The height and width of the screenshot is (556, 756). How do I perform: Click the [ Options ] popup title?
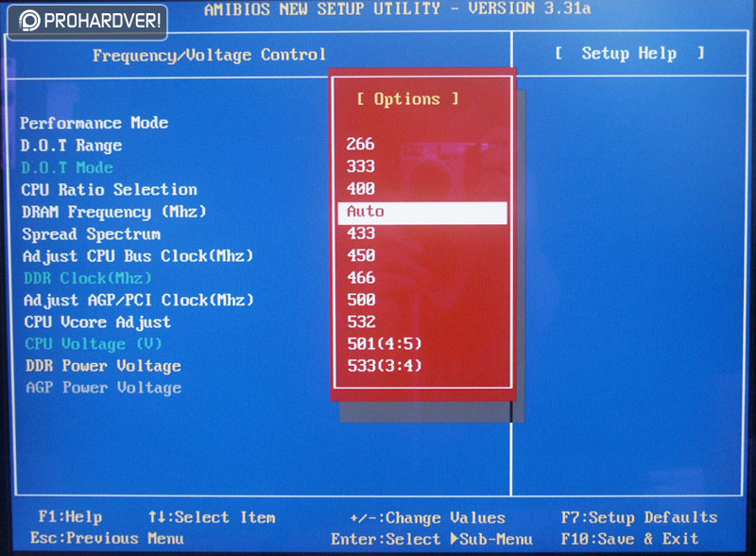(407, 99)
